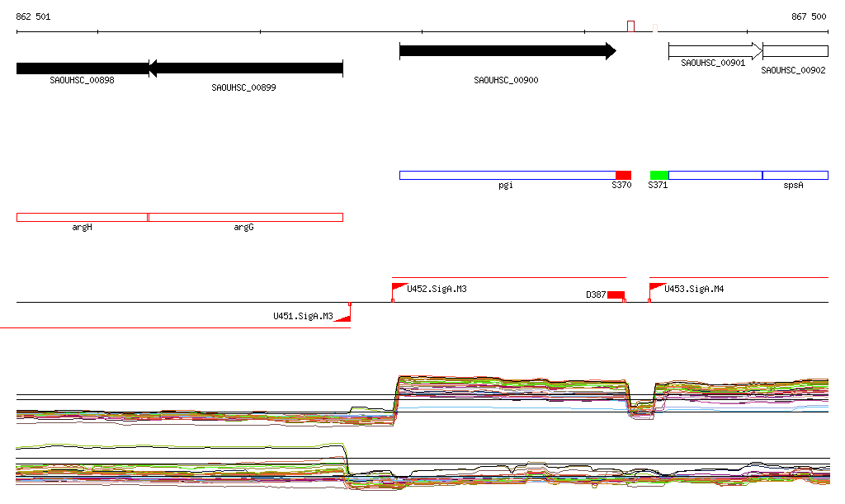Click the S370 text label

(621, 186)
